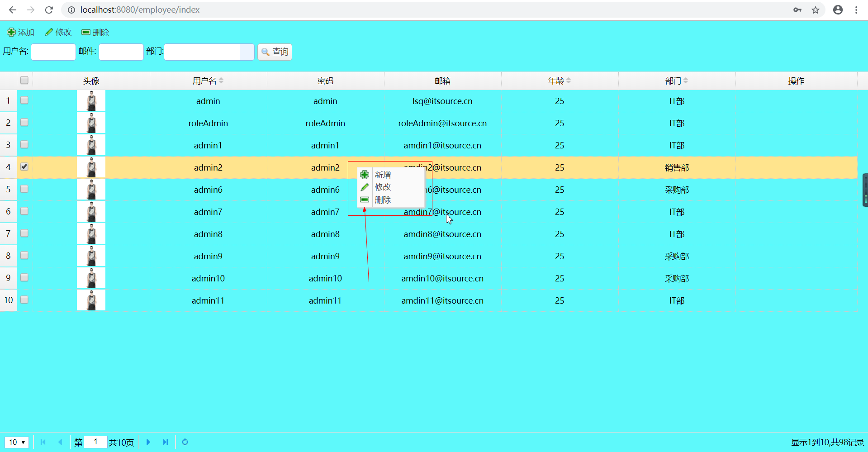
Task: Open the Chrome three-dot menu
Action: coord(857,10)
